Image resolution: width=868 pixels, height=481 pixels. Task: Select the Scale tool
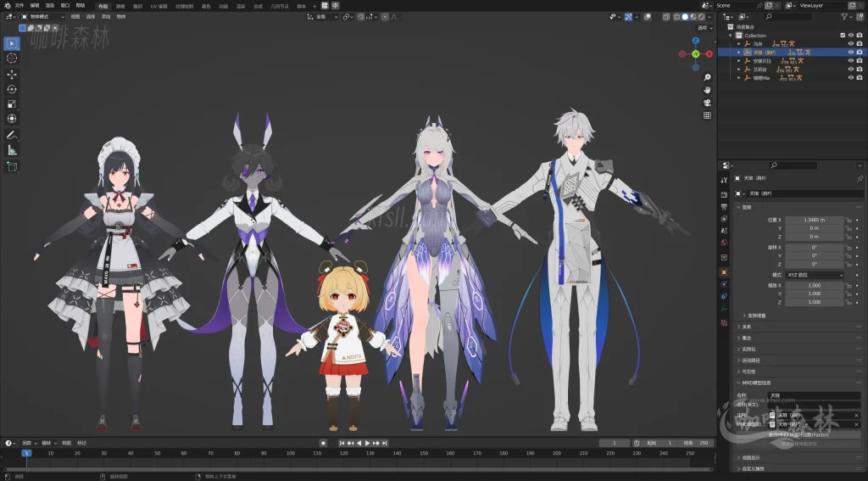pyautogui.click(x=12, y=104)
